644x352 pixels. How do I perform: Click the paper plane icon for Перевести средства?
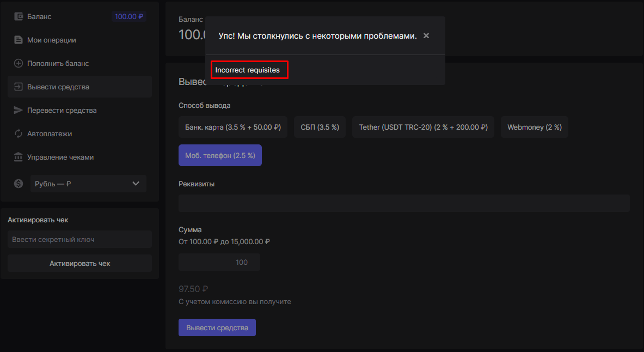coord(18,111)
